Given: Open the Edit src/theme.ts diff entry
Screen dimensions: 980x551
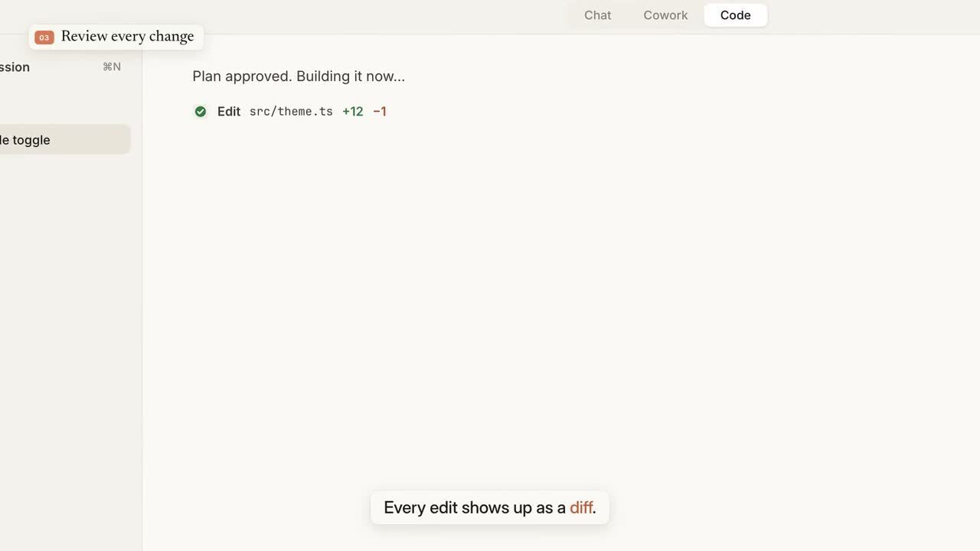Looking at the screenshot, I should (290, 112).
